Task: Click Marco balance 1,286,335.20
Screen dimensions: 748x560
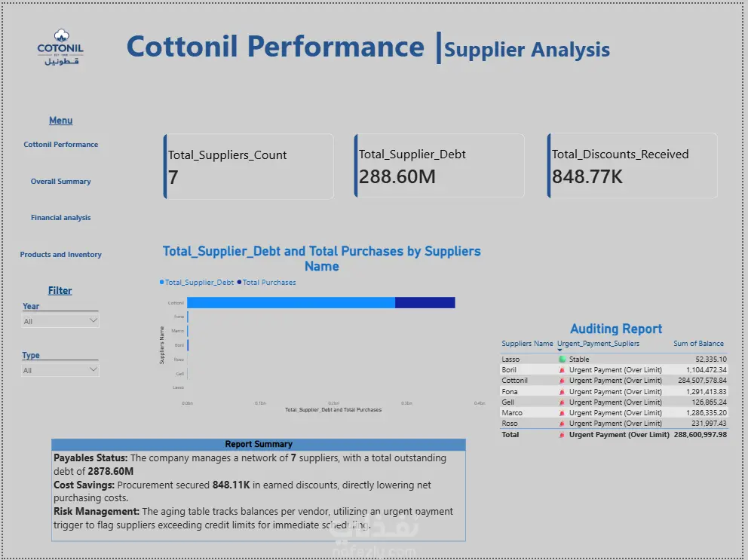Action: (x=707, y=412)
